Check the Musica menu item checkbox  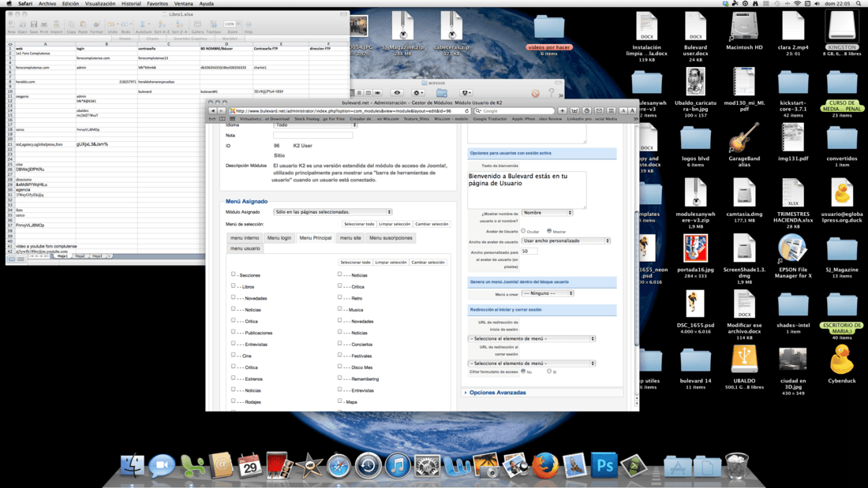pos(339,308)
